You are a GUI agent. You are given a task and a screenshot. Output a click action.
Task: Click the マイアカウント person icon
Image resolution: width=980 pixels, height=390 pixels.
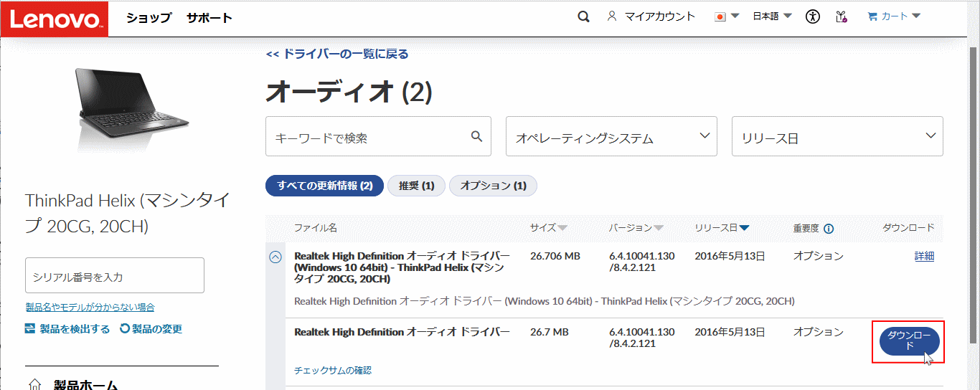coord(612,16)
